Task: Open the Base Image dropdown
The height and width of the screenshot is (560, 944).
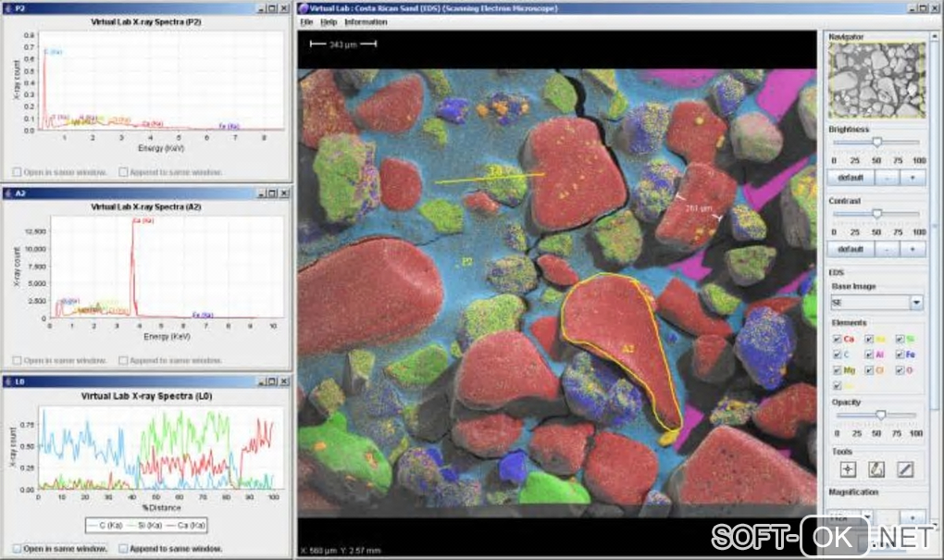Action: tap(915, 303)
